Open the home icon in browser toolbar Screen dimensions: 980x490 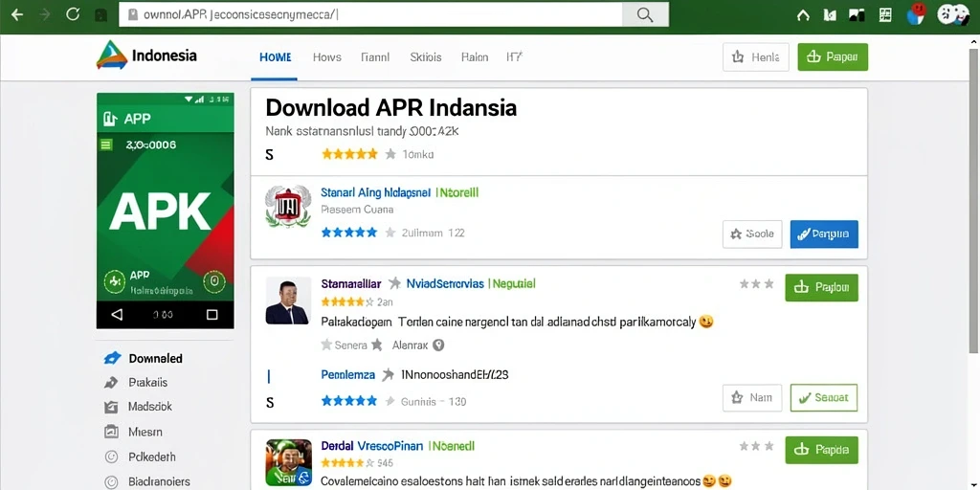pyautogui.click(x=803, y=15)
